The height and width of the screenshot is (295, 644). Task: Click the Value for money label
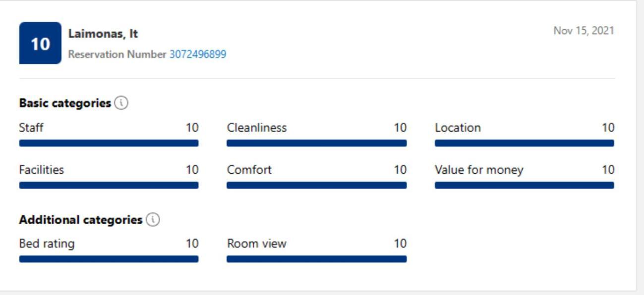coord(479,170)
